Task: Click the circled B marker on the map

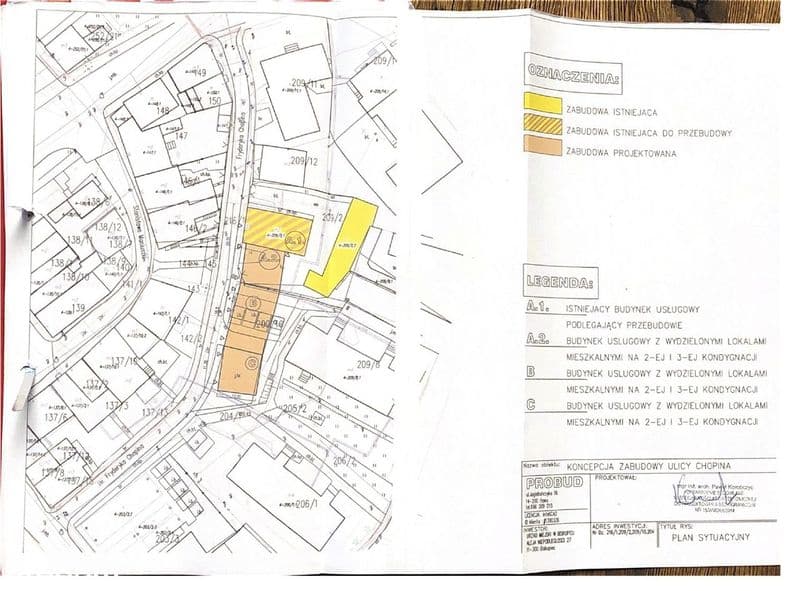Action: 252,303
